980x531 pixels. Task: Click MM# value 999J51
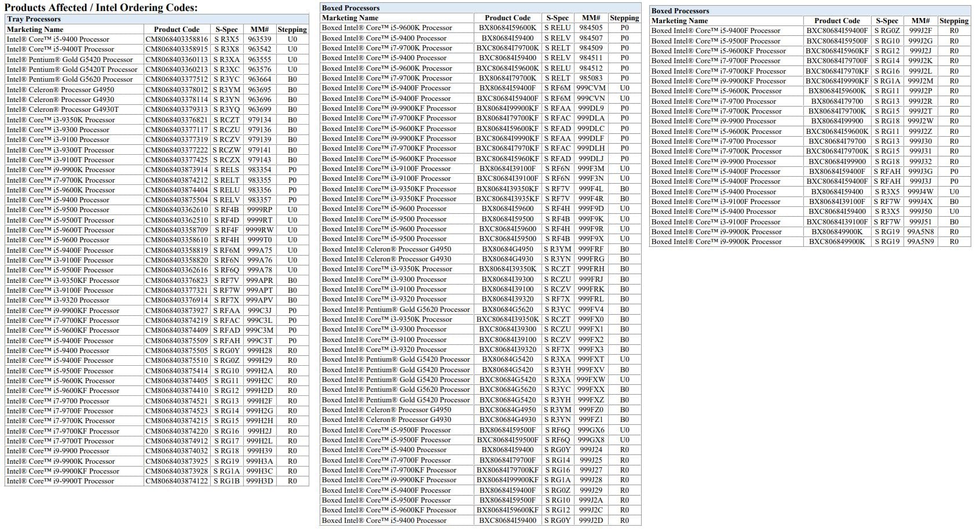(920, 222)
